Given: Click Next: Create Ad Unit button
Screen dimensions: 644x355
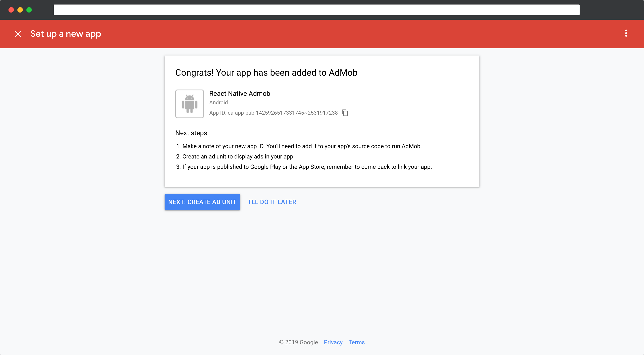Looking at the screenshot, I should coord(202,202).
